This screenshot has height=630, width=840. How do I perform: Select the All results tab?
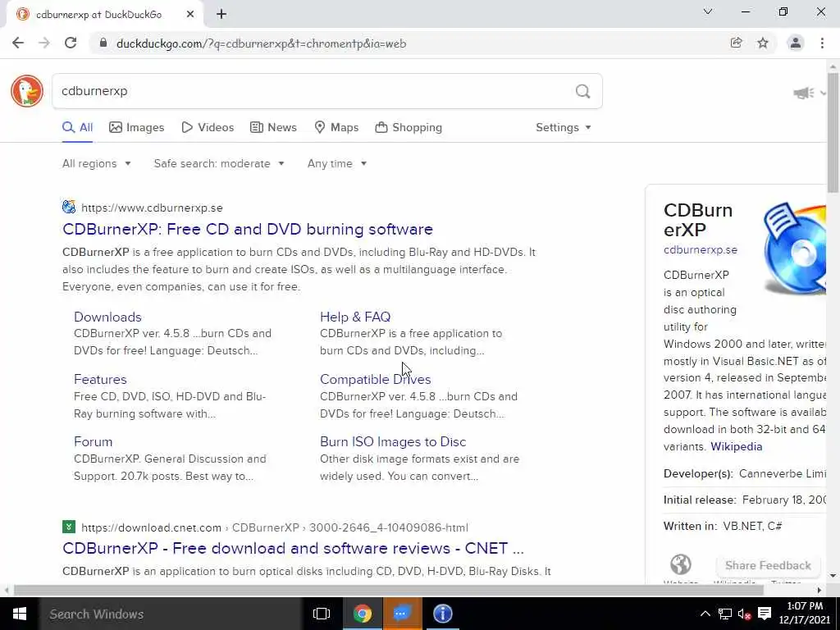pyautogui.click(x=78, y=127)
